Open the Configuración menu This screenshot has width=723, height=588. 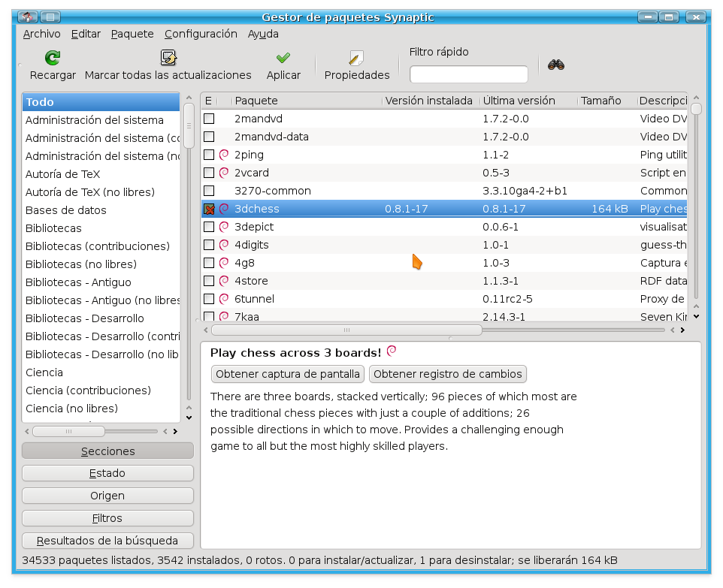tap(201, 34)
